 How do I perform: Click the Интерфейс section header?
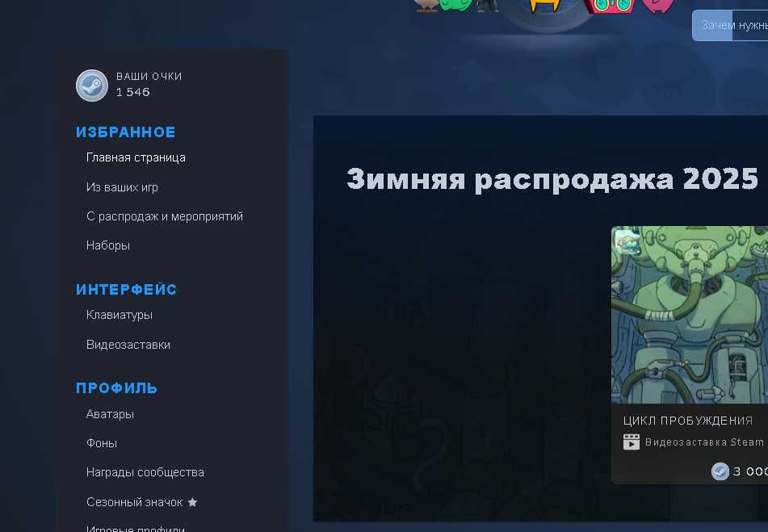pyautogui.click(x=126, y=290)
